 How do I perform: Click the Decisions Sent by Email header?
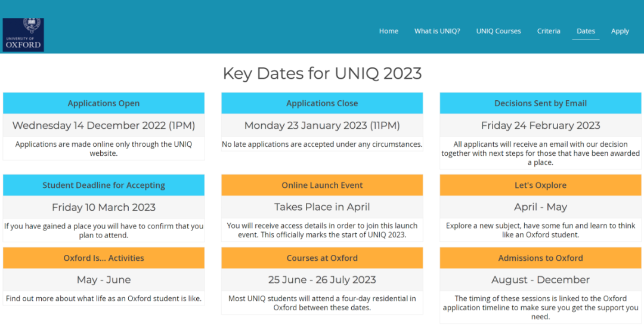tap(540, 103)
